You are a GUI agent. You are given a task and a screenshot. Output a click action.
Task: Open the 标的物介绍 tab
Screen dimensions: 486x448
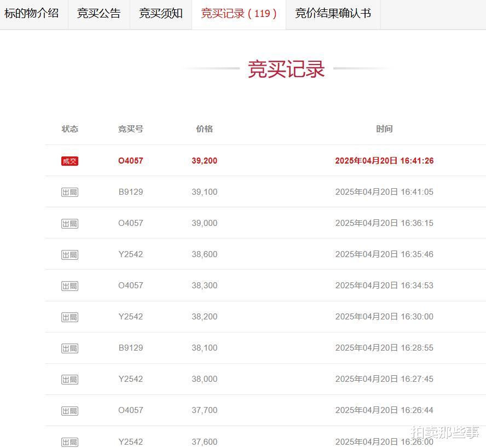pyautogui.click(x=32, y=13)
